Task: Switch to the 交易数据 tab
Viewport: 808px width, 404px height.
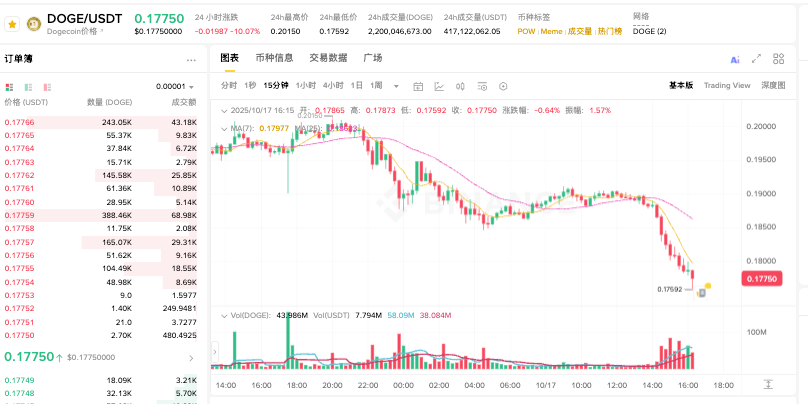Action: tap(328, 58)
